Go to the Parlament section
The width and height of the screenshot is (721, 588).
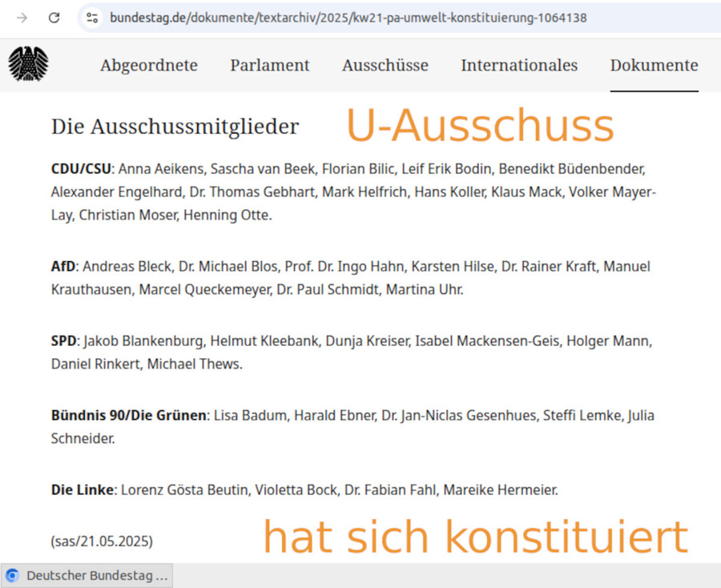(270, 66)
